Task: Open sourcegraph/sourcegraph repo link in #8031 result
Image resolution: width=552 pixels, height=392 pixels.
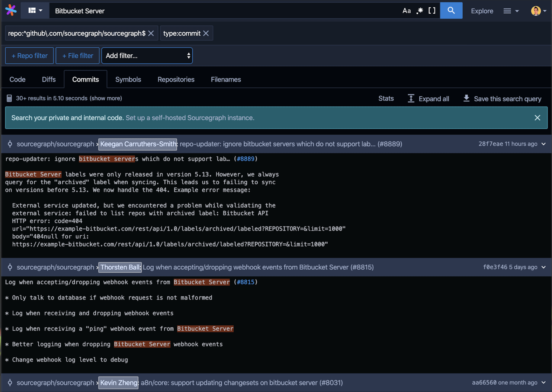Action: pos(55,383)
